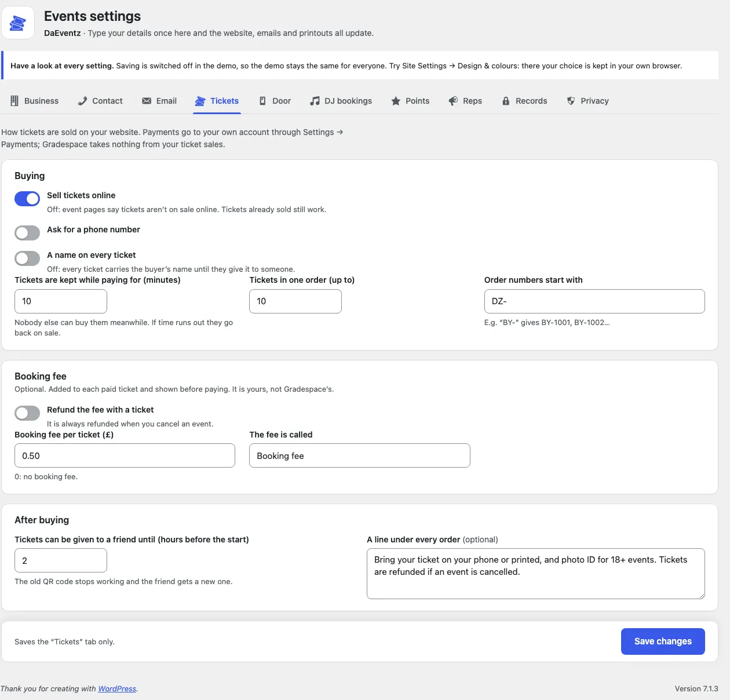Enable A name on every ticket switch
This screenshot has width=730, height=700.
(27, 258)
